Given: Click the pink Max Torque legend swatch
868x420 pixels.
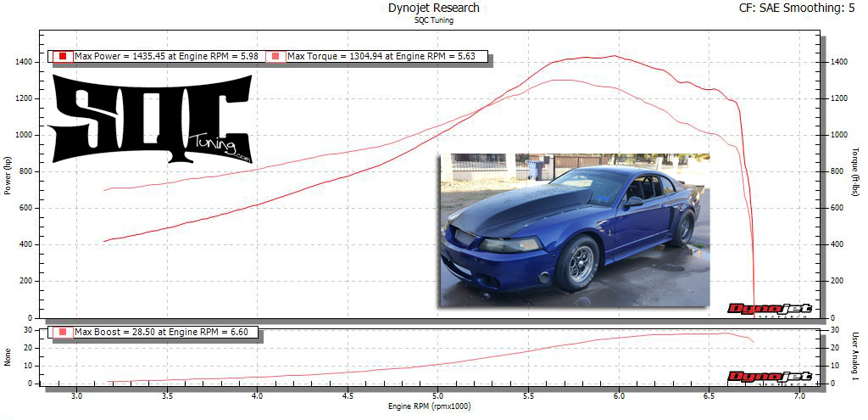Looking at the screenshot, I should 275,56.
